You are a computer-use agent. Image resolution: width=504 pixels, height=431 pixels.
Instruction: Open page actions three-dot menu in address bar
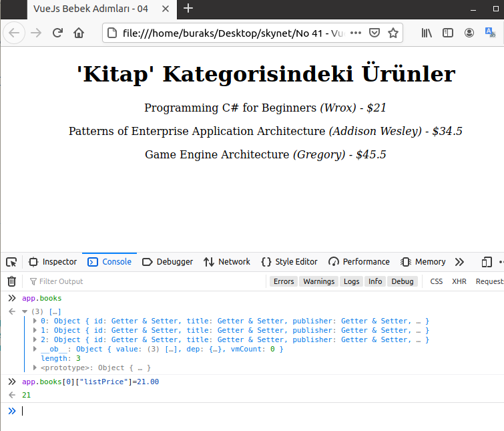[356, 33]
